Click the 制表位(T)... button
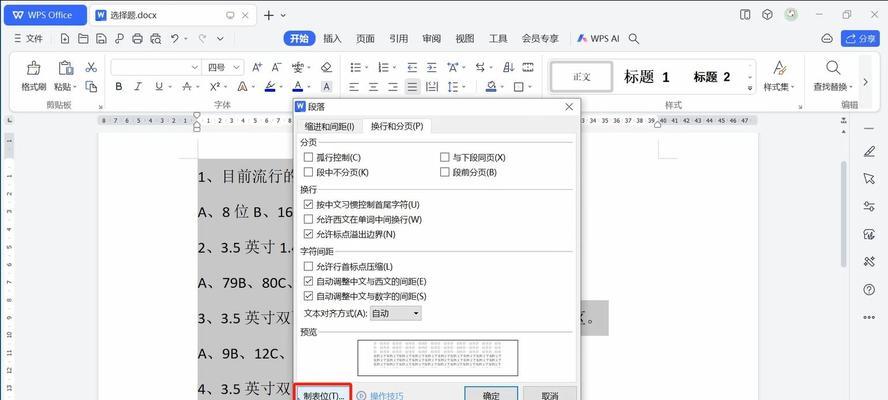888x400 pixels. pyautogui.click(x=323, y=394)
